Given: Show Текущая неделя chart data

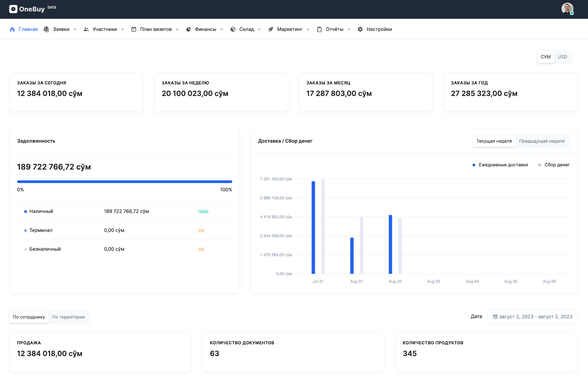Looking at the screenshot, I should click(494, 141).
